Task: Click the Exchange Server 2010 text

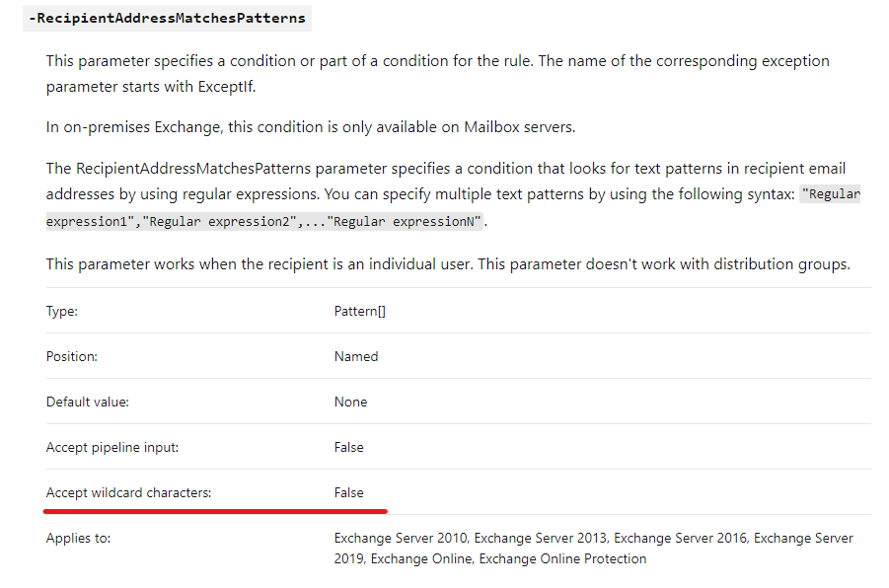Action: [401, 538]
